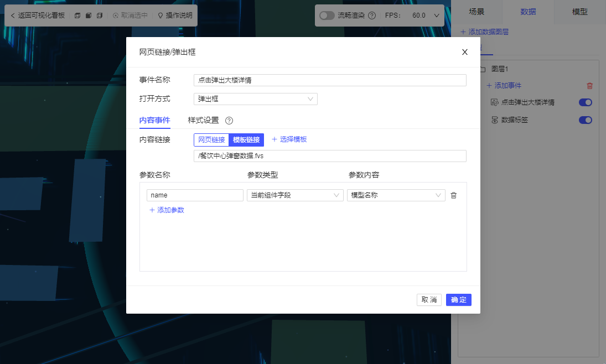Toggle 数据标签 switch

coord(585,120)
